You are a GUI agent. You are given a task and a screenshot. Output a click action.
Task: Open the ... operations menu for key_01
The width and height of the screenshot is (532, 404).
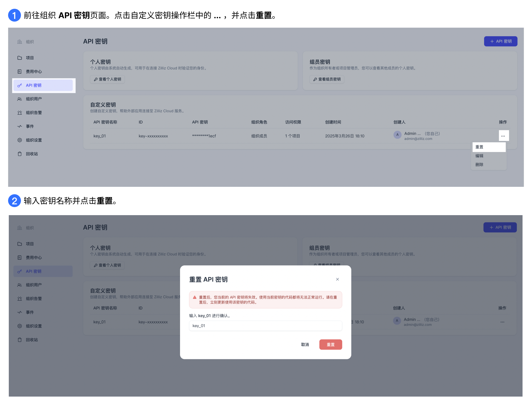tap(504, 136)
